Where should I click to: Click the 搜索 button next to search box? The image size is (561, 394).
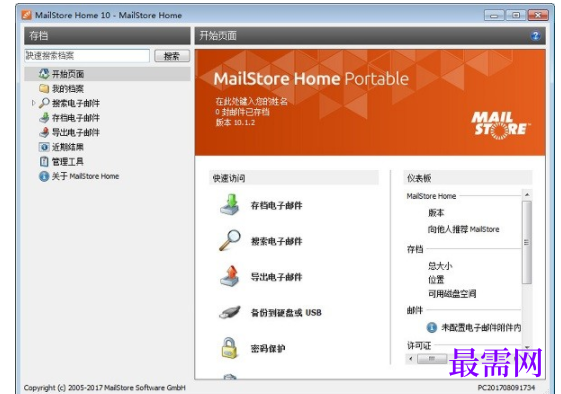coord(172,56)
